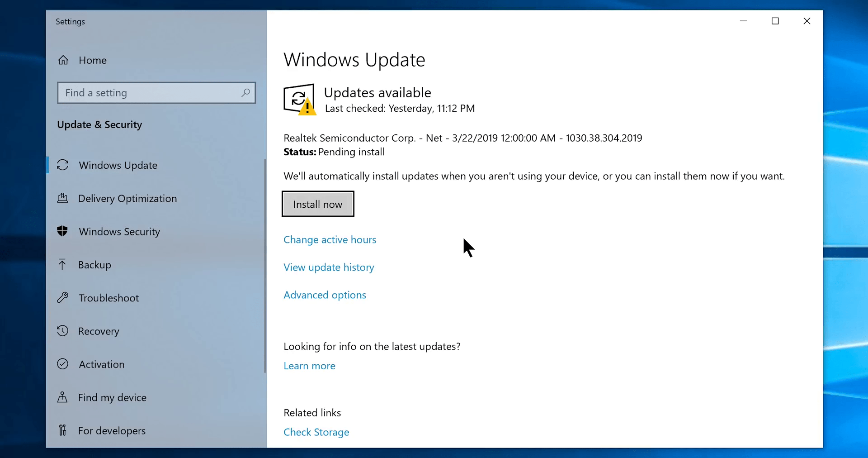Minimize the Settings window
This screenshot has width=868, height=458.
[743, 21]
